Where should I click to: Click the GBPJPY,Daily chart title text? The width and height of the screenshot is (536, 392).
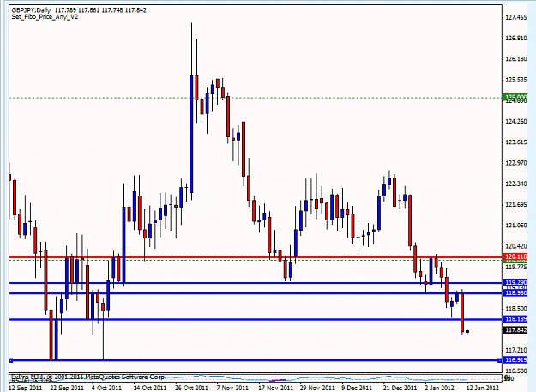point(31,10)
